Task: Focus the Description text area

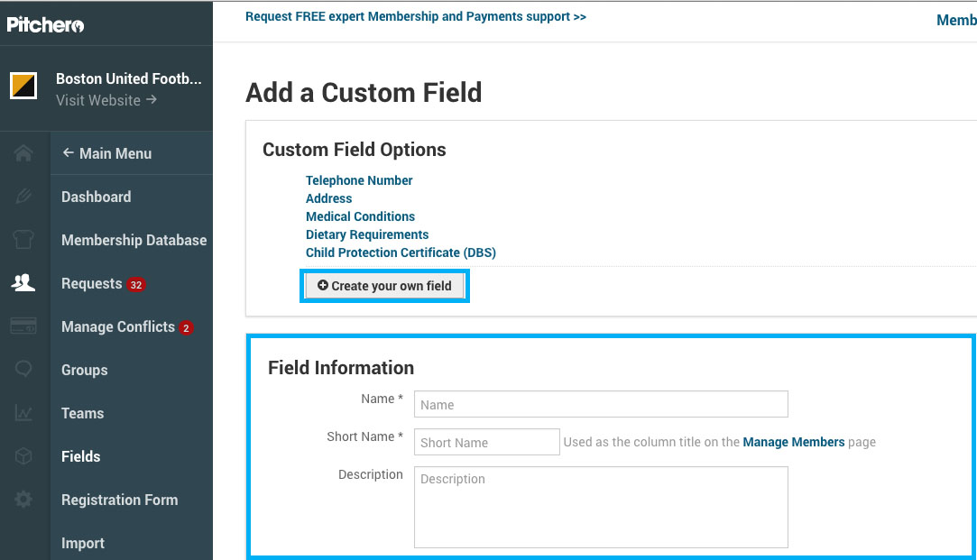Action: pos(601,507)
